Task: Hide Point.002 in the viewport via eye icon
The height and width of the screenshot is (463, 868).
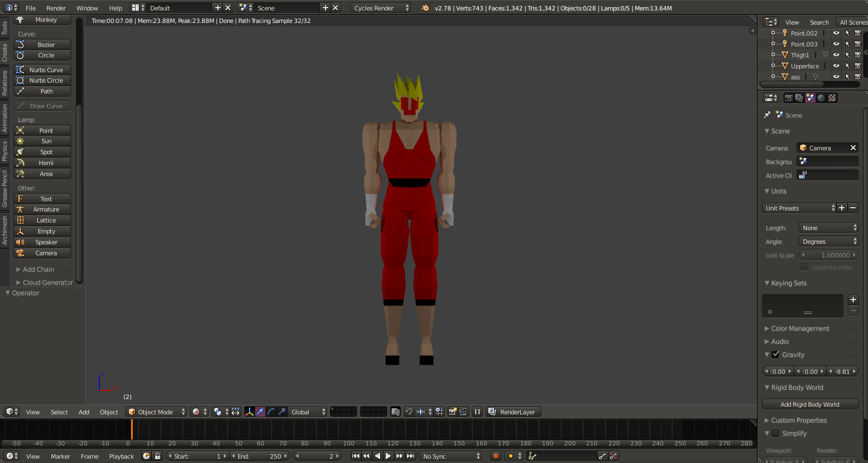Action: click(x=836, y=33)
